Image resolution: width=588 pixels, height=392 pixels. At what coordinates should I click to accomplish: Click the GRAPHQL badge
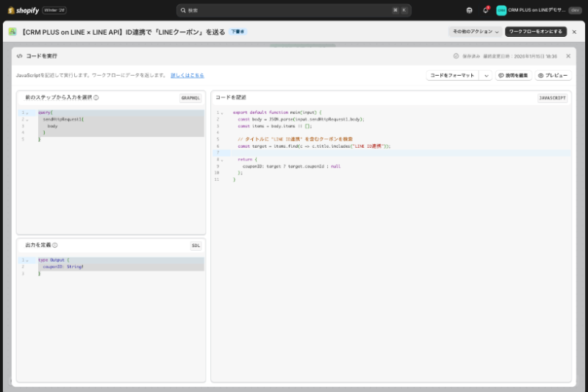point(190,98)
